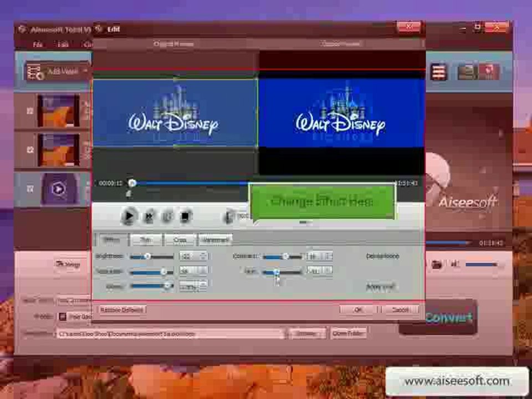Click the Original Preview pane with Disney logo

pos(175,112)
